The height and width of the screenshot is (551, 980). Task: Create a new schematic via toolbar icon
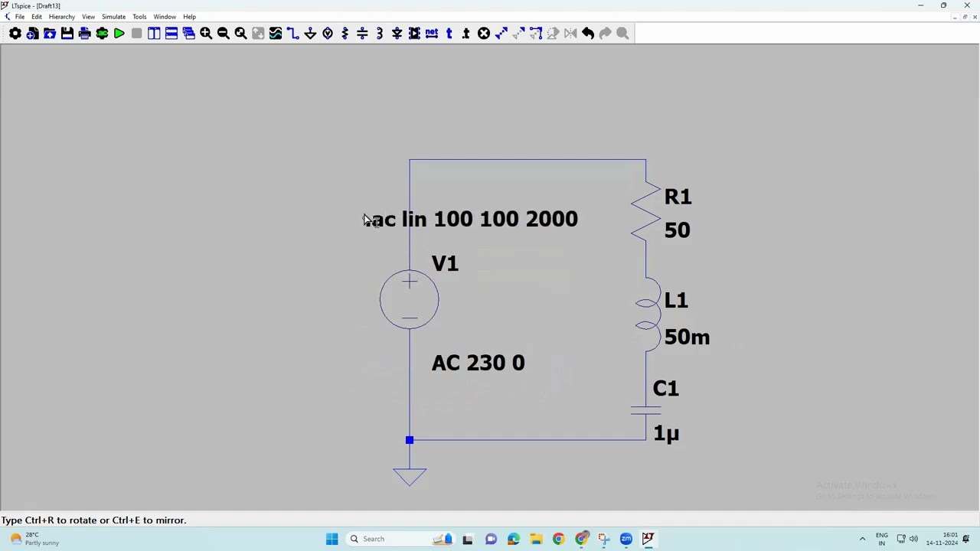coord(32,34)
